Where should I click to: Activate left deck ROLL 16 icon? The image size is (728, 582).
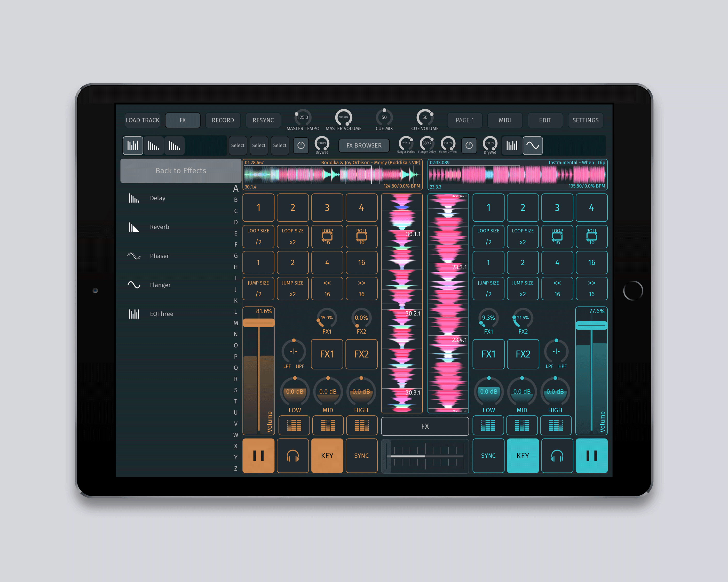click(x=362, y=237)
